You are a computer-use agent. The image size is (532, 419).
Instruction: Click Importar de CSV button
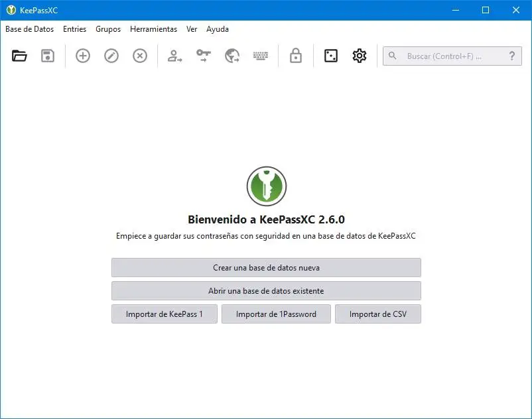378,314
